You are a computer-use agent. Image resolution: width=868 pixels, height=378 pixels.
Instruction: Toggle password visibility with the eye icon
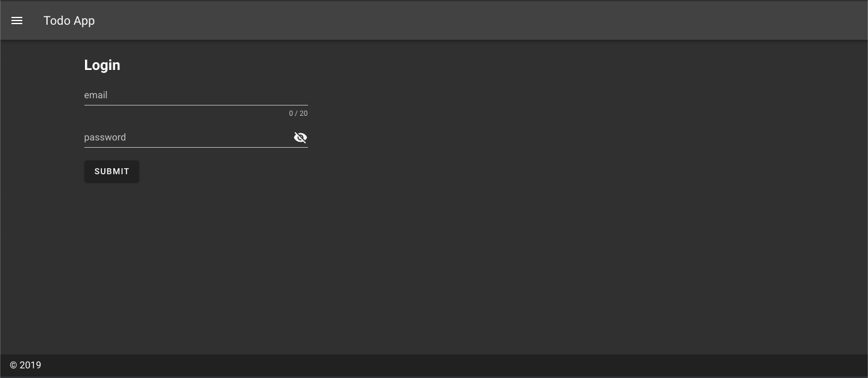(300, 137)
